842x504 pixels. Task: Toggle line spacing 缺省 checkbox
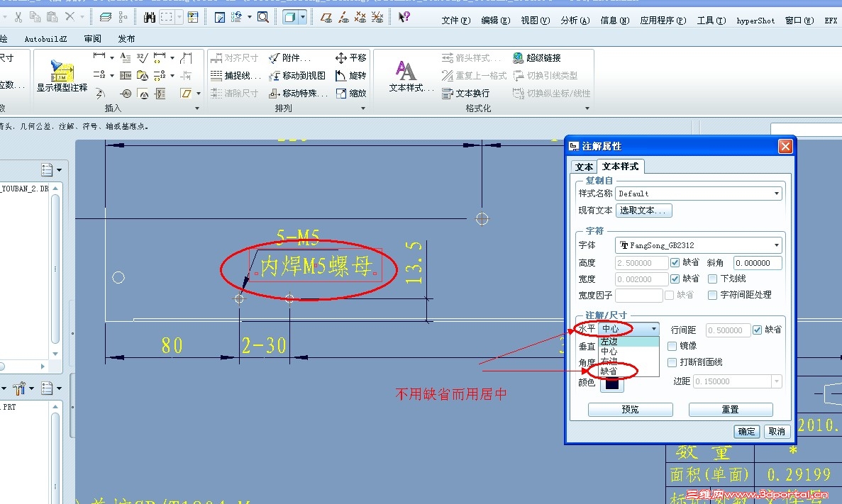click(757, 330)
